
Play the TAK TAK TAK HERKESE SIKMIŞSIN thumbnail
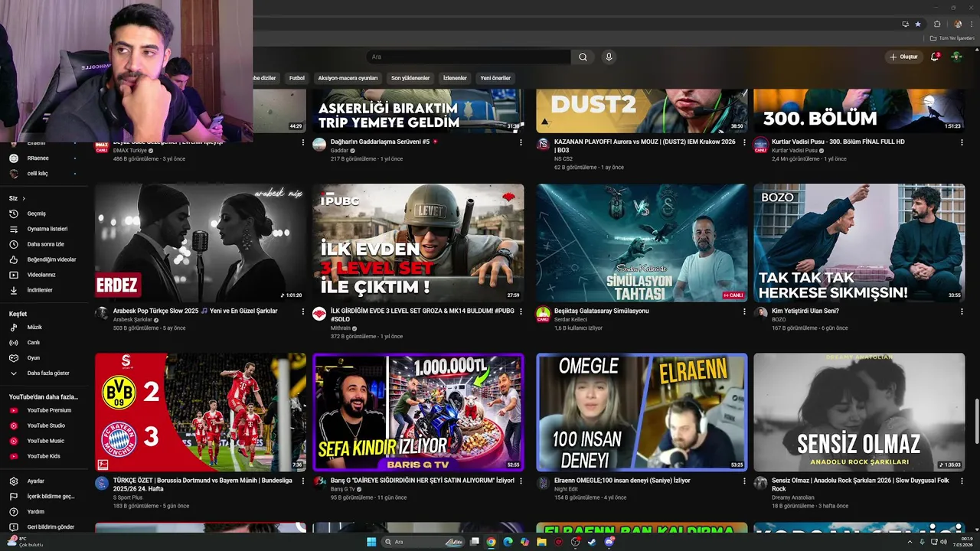[x=859, y=243]
